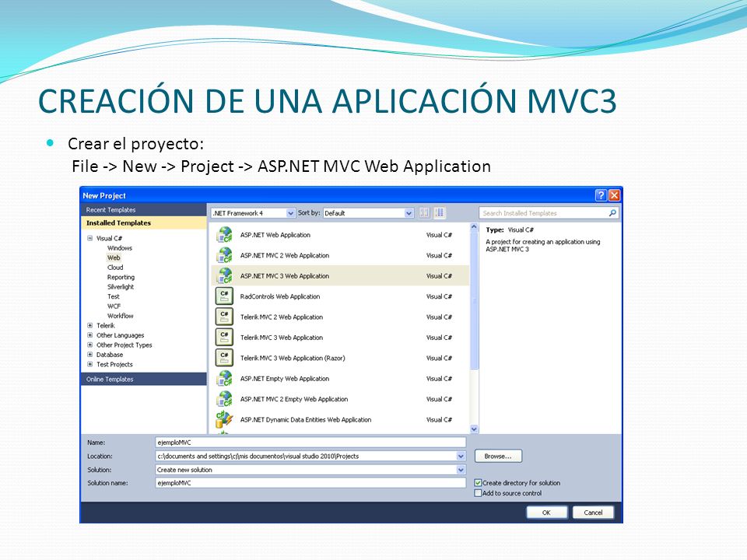Expand the Telerik tree node

[x=89, y=326]
